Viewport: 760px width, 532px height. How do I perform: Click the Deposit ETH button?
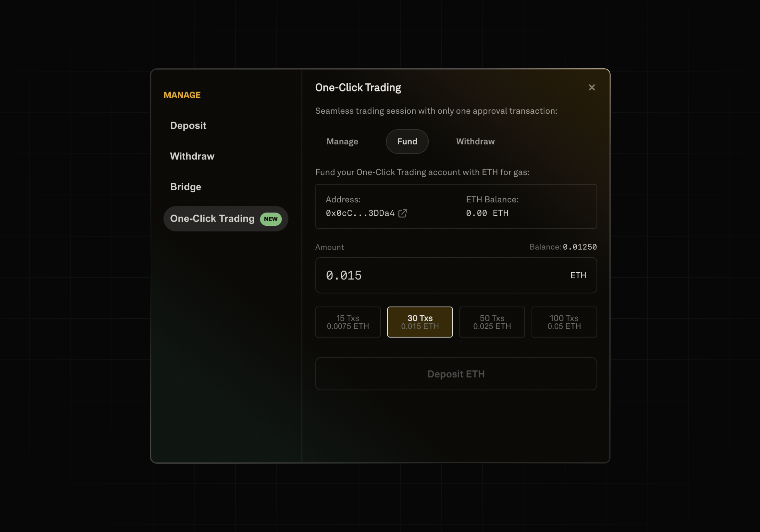click(456, 374)
